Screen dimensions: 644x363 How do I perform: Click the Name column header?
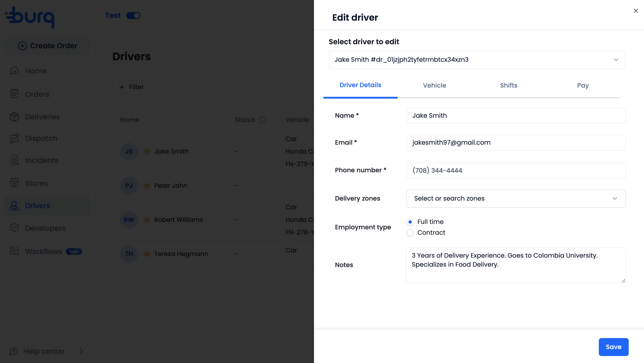130,120
